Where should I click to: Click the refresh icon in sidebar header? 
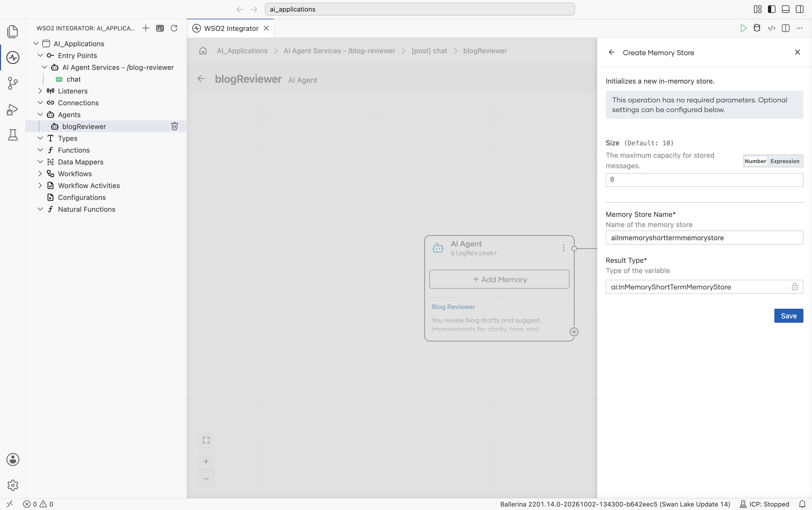click(174, 28)
